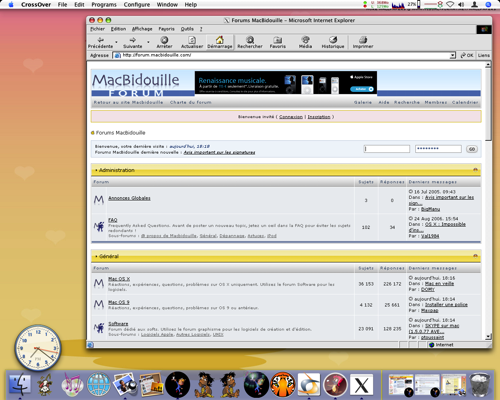
Task: Open the Suivante history dropdown arrow
Action: [148, 42]
